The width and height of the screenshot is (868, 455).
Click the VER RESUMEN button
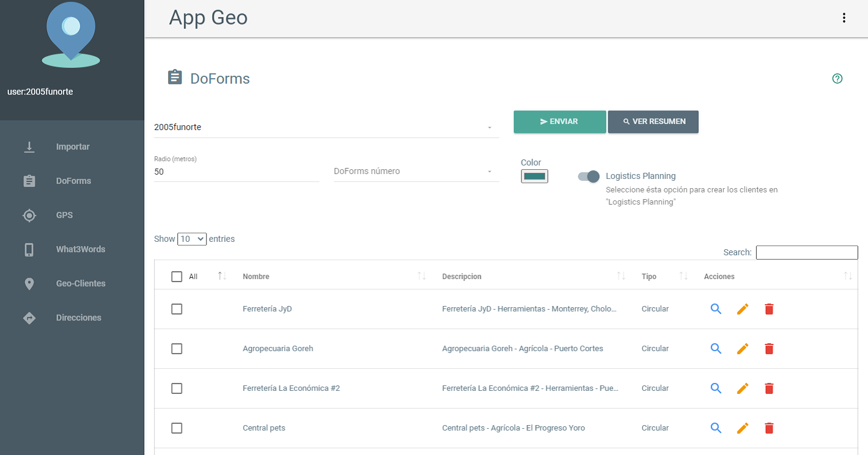[653, 122]
